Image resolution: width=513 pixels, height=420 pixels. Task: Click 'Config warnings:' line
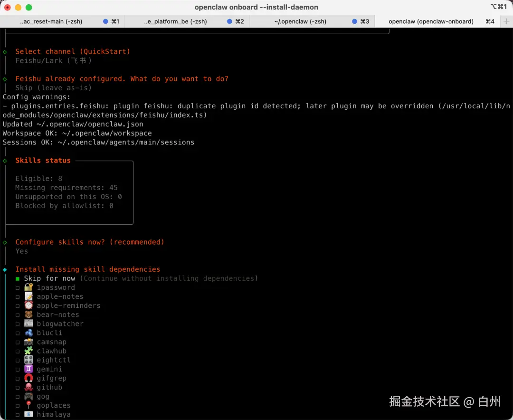click(x=37, y=97)
